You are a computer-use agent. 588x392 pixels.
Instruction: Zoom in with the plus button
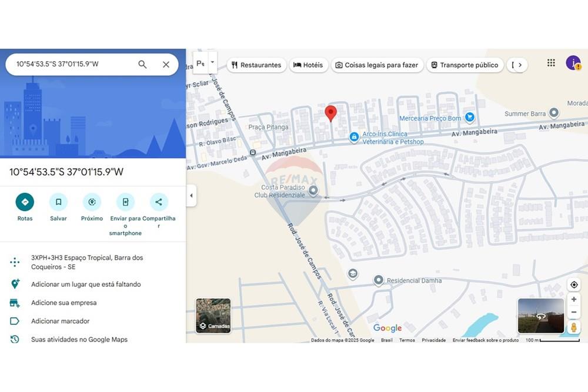(x=574, y=300)
